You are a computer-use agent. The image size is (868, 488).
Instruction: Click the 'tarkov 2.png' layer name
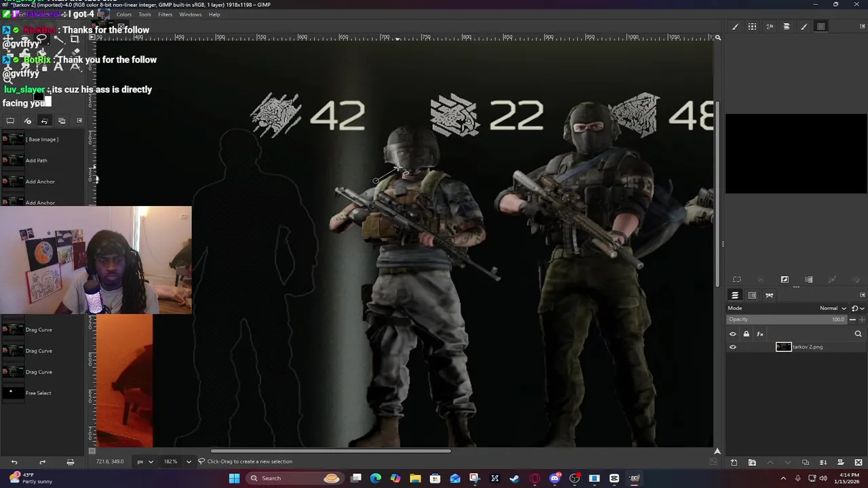pyautogui.click(x=808, y=347)
